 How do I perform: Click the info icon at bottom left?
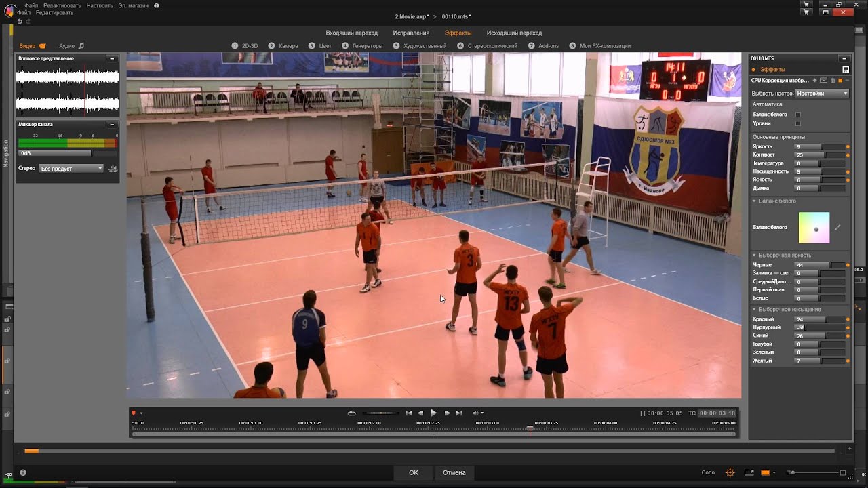23,472
